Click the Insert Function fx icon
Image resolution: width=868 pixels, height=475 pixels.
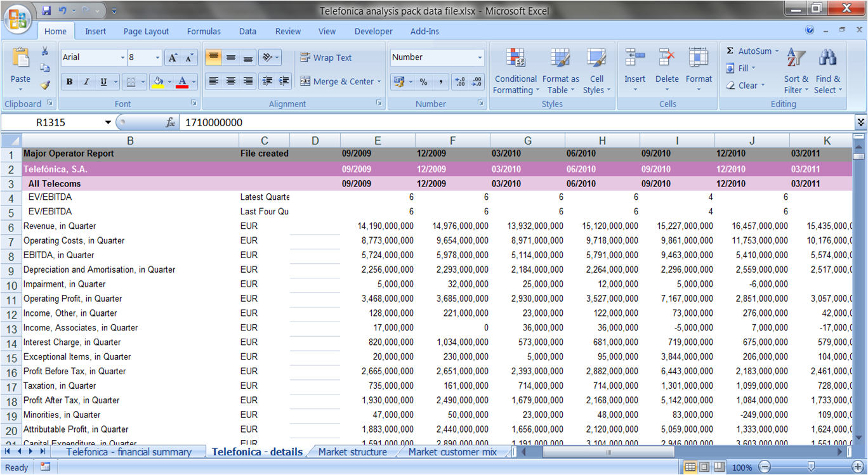170,122
